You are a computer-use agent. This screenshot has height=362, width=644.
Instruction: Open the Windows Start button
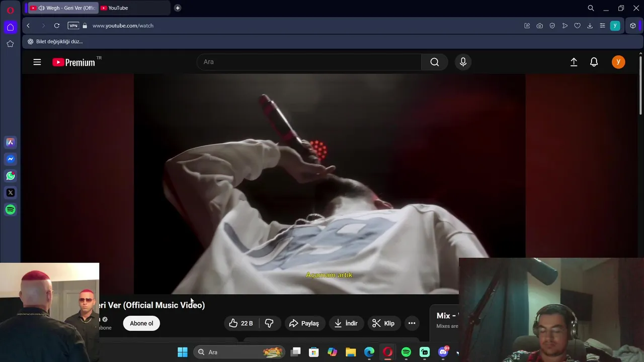pyautogui.click(x=183, y=352)
